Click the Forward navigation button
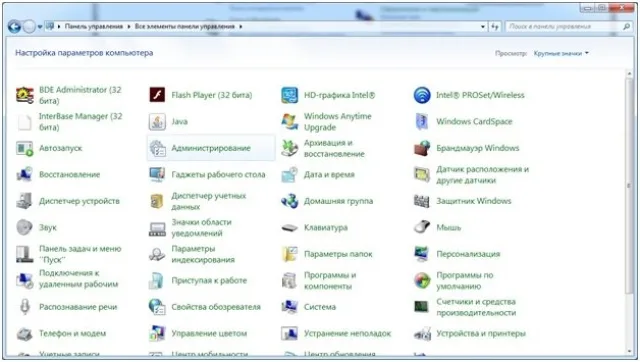This screenshot has height=362, width=640. point(29,27)
